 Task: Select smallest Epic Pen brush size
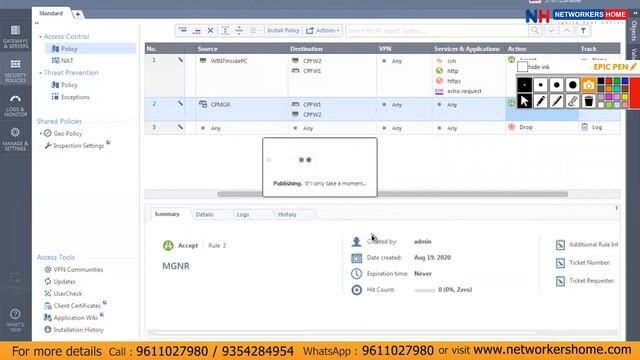tap(524, 85)
